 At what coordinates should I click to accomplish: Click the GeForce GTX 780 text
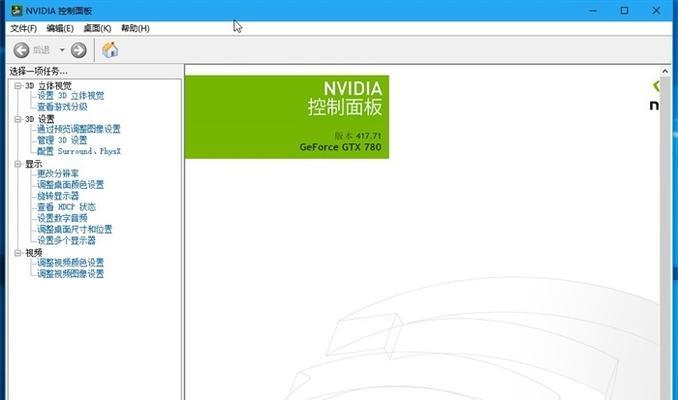coord(340,147)
